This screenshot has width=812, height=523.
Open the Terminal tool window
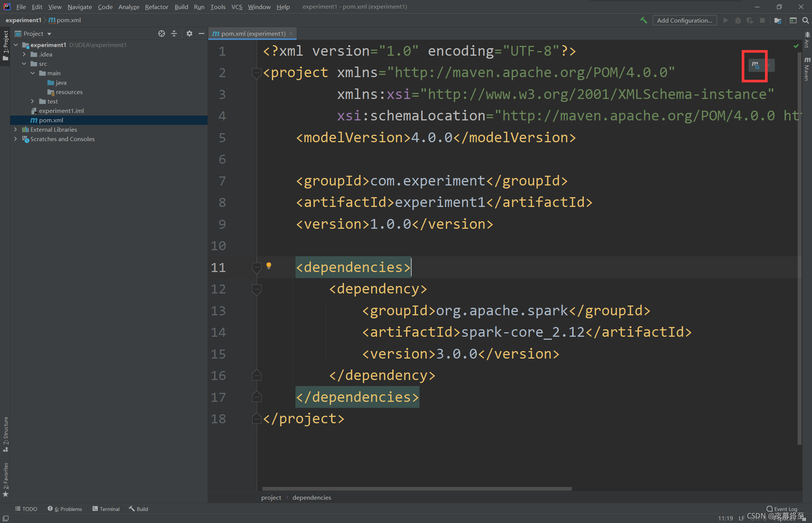point(106,509)
